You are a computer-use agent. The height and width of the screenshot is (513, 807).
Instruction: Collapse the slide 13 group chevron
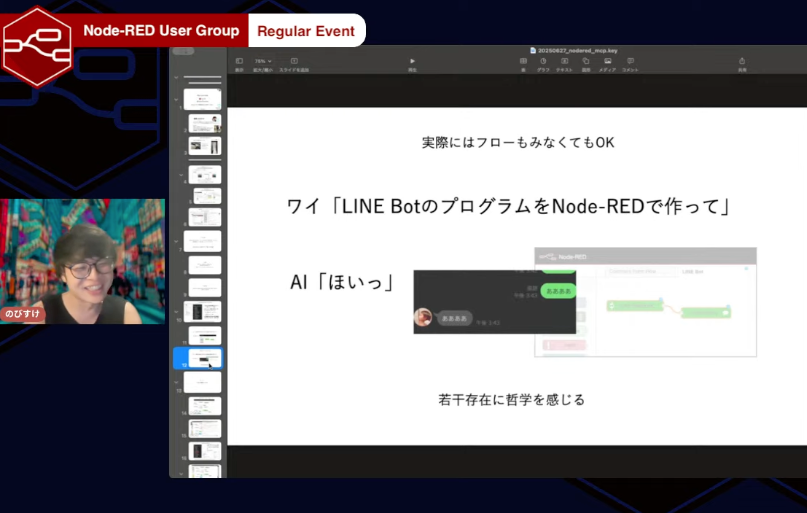click(177, 382)
